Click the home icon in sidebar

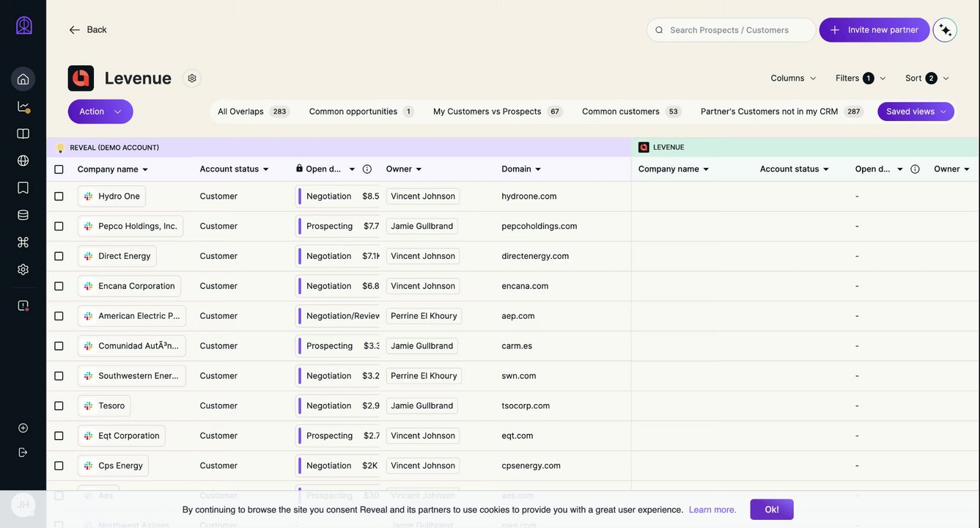click(x=23, y=79)
